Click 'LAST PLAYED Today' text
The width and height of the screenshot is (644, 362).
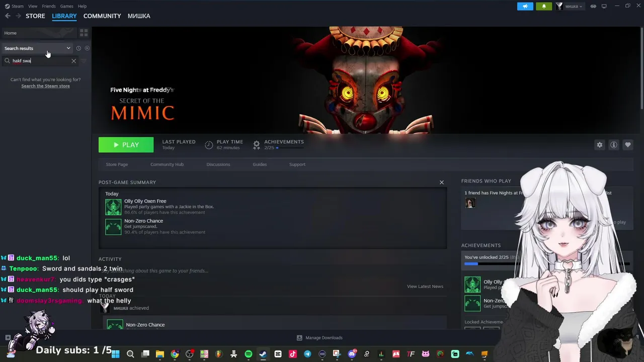click(x=179, y=145)
